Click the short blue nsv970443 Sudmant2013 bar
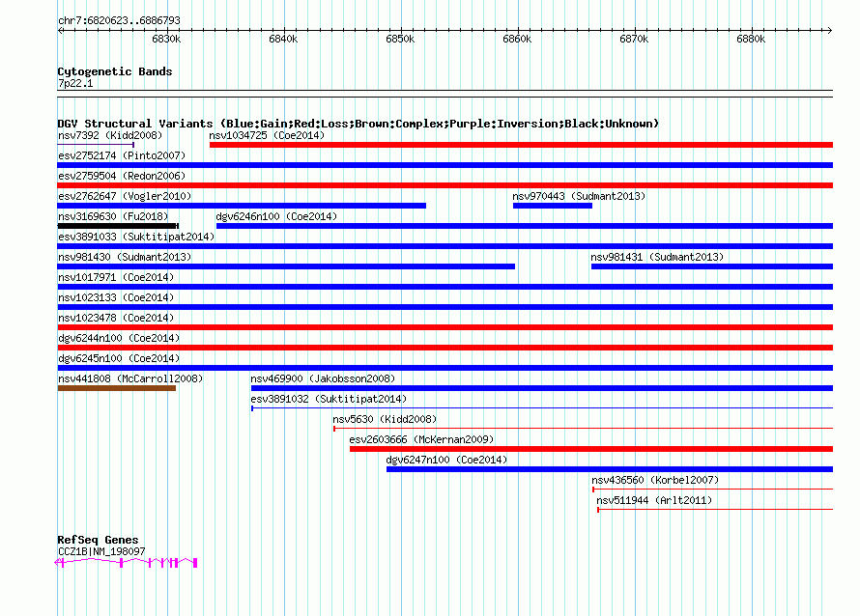This screenshot has height=616, width=860. (x=552, y=206)
